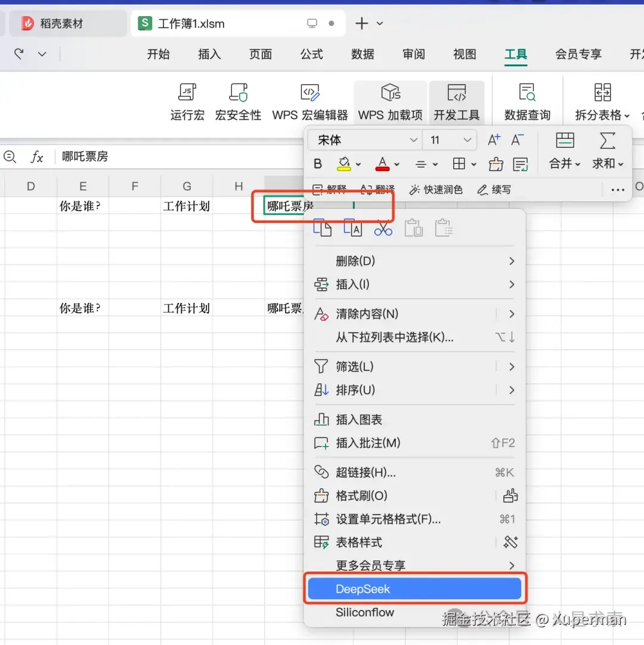Decrease font size in mini toolbar

517,140
